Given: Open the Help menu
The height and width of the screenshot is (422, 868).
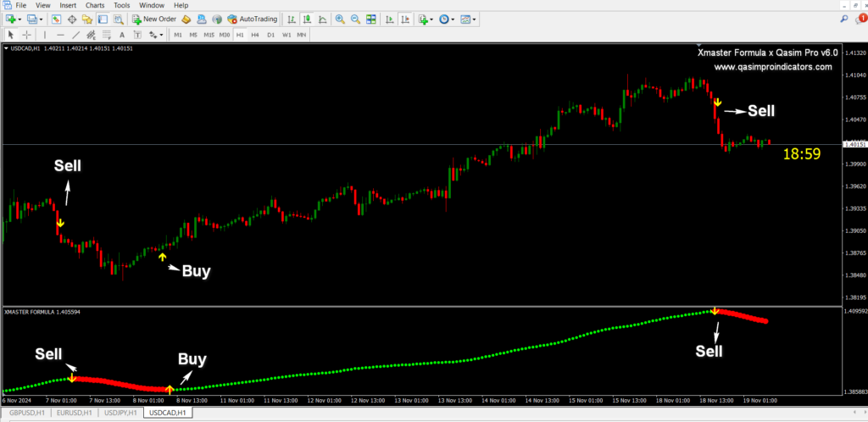Looking at the screenshot, I should (x=181, y=6).
